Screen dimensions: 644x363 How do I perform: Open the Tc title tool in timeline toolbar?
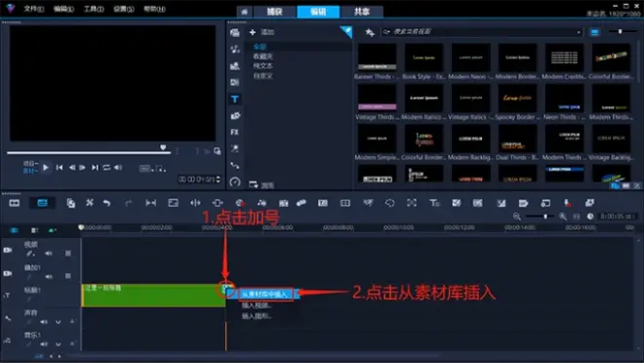434,203
